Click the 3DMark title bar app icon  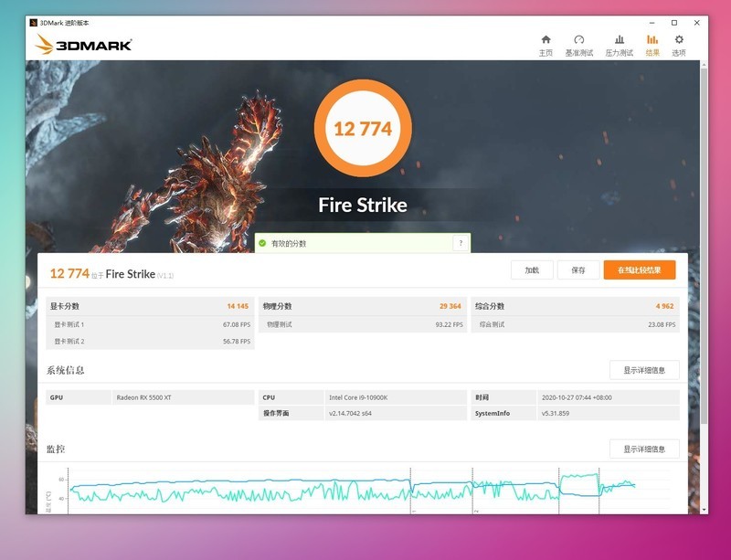pyautogui.click(x=33, y=22)
